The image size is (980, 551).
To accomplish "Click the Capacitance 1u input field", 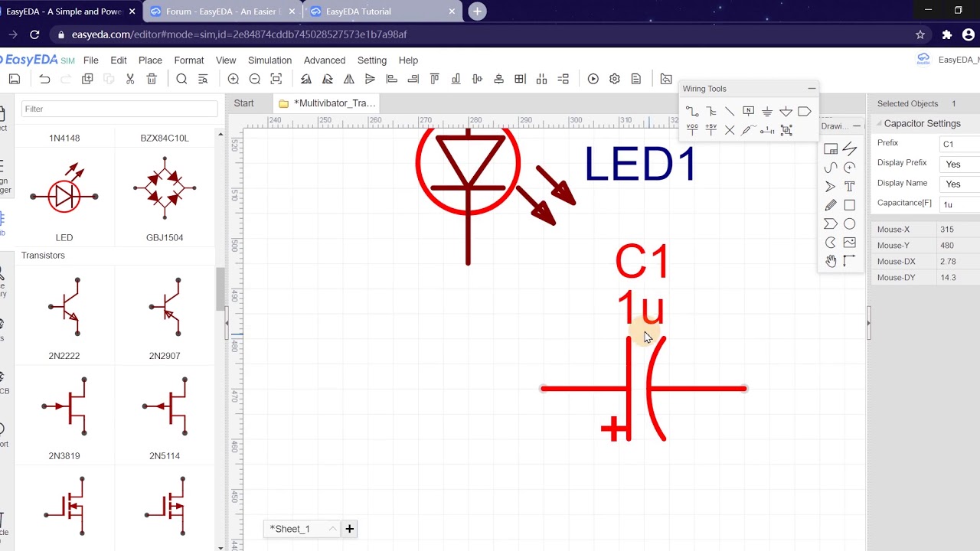I will (x=960, y=204).
